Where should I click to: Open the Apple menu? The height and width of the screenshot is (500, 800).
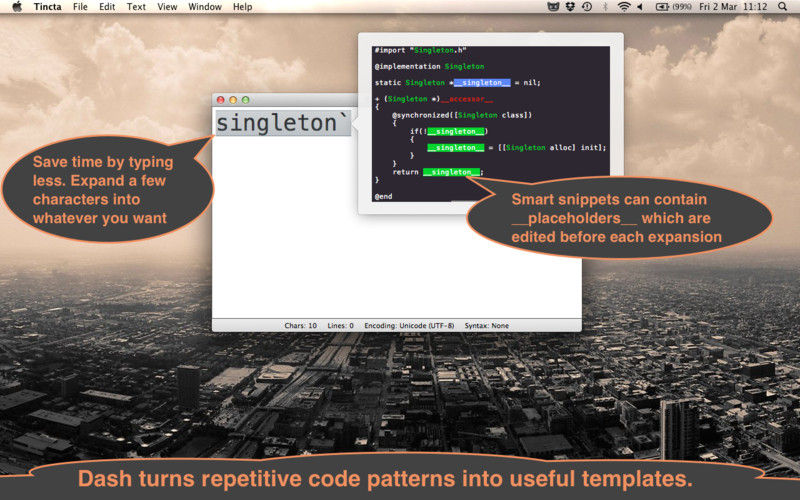click(17, 7)
